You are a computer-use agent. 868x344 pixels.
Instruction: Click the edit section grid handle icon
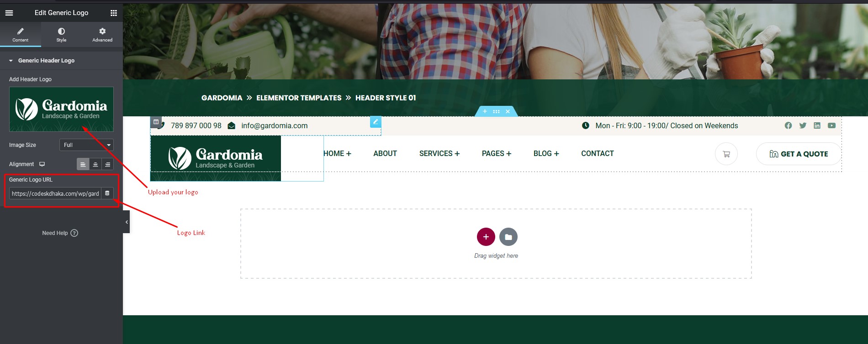point(497,111)
